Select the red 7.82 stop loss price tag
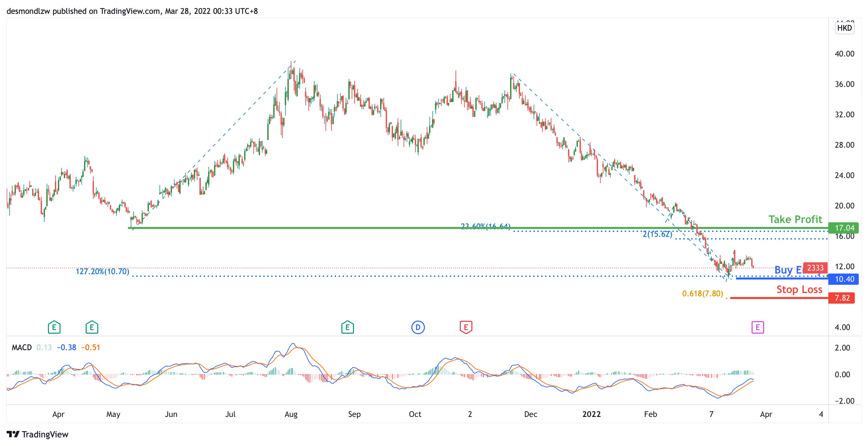This screenshot has height=446, width=868. (842, 298)
